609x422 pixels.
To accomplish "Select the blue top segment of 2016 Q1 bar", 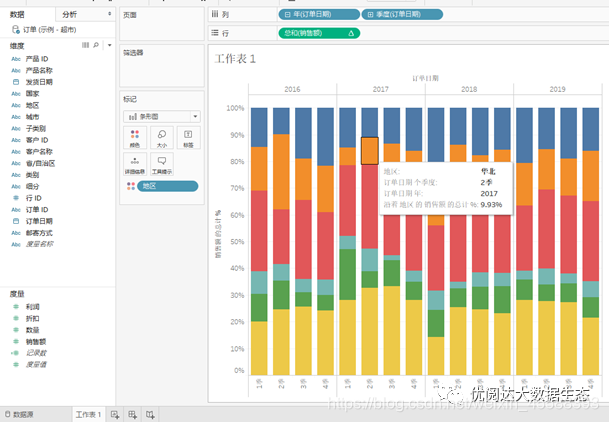I will click(259, 127).
